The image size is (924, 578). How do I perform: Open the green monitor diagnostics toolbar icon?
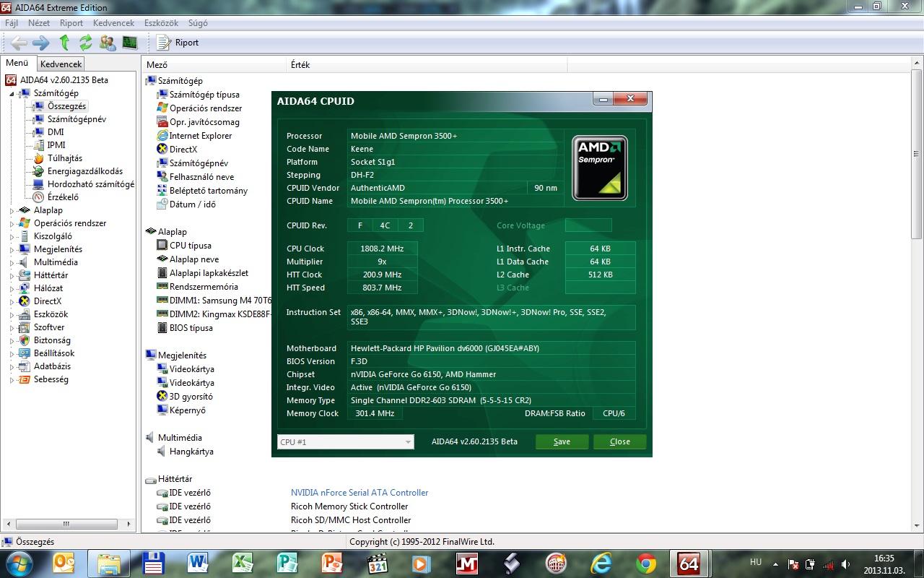[130, 43]
